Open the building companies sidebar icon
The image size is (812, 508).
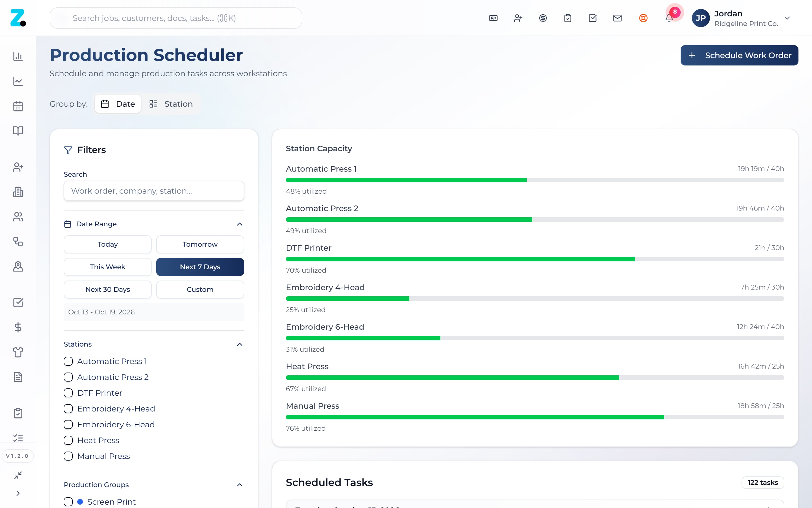[18, 192]
